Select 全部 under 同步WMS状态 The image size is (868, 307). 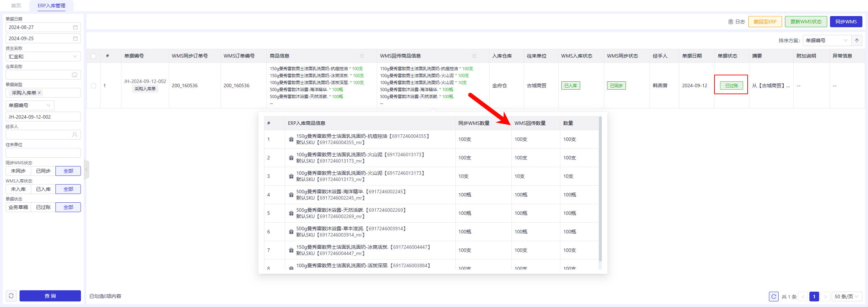[x=68, y=171]
